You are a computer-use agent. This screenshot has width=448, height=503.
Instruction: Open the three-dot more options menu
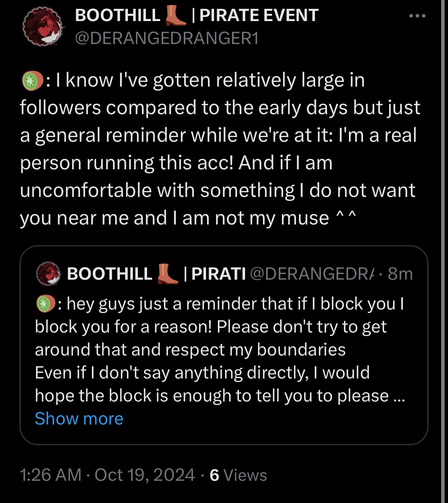tap(417, 16)
